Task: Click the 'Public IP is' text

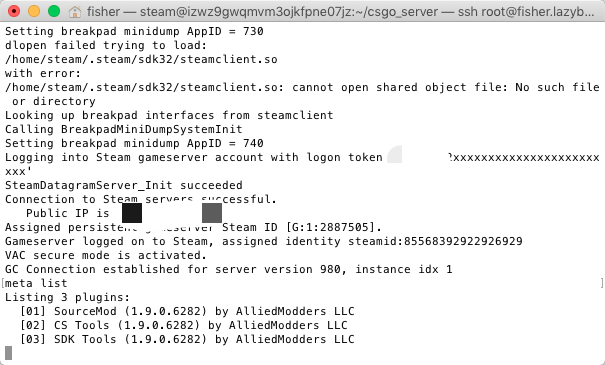Action: pos(68,213)
